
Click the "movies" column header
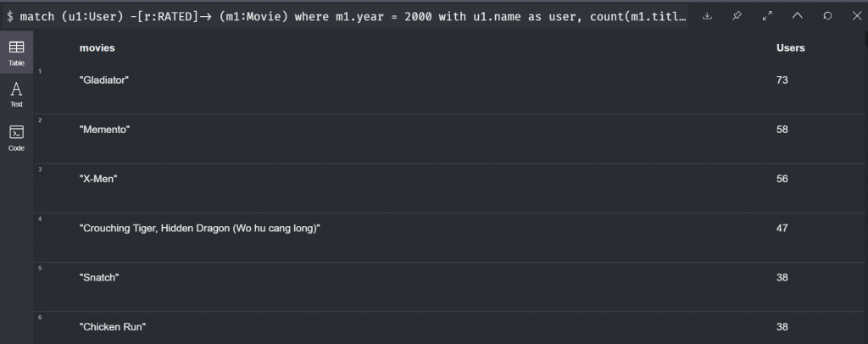tap(97, 48)
